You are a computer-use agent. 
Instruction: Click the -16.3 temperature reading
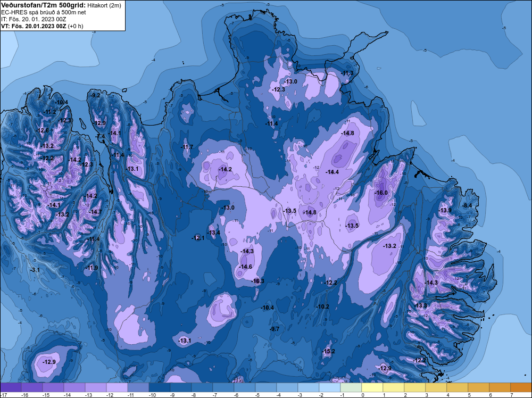(257, 281)
